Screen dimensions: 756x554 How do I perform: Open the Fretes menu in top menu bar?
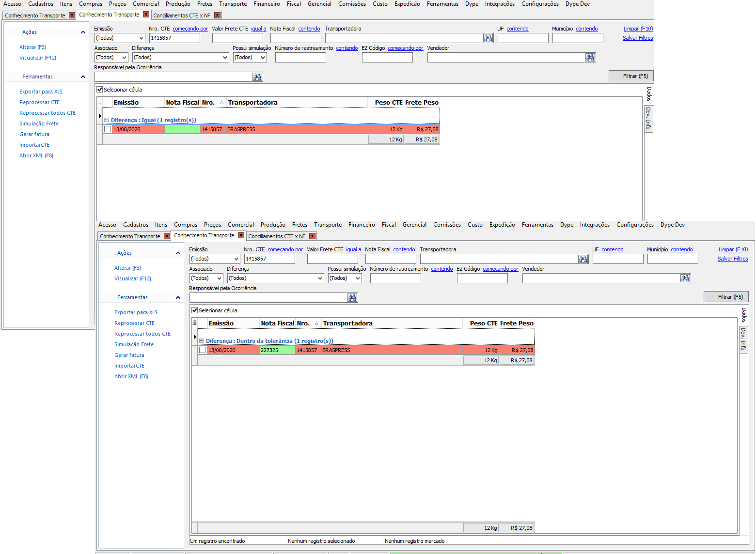(x=205, y=4)
